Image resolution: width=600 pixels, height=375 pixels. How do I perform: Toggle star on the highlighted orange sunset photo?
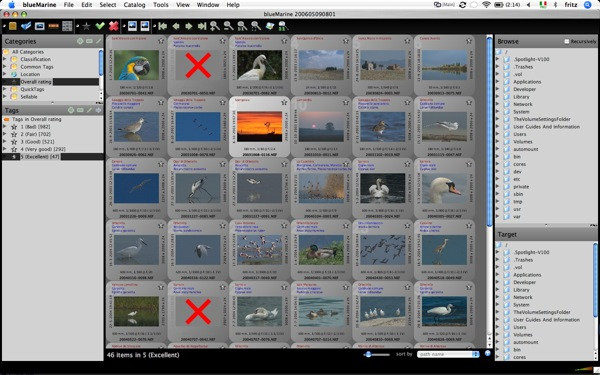284,102
